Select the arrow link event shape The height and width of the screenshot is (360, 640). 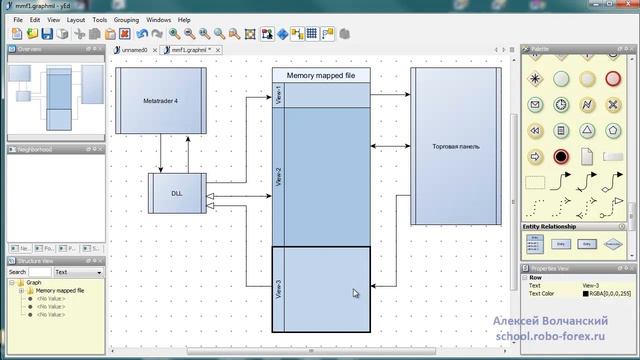click(535, 157)
